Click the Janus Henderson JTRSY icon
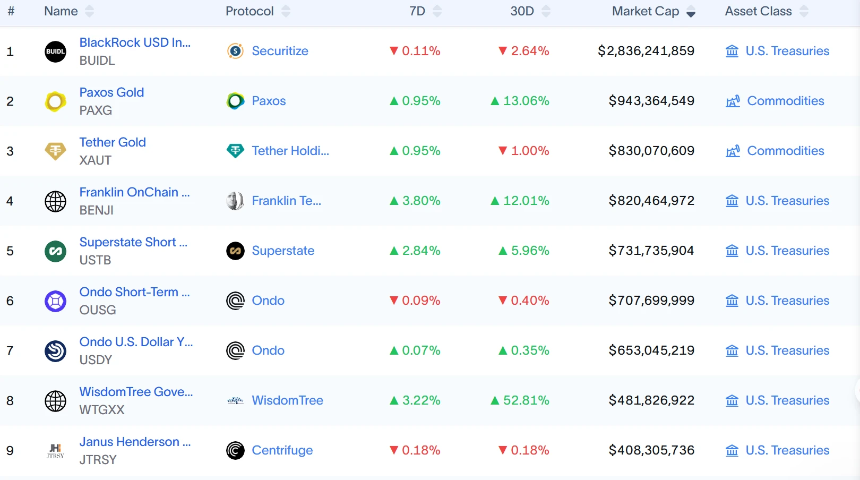This screenshot has width=860, height=480. click(x=56, y=451)
